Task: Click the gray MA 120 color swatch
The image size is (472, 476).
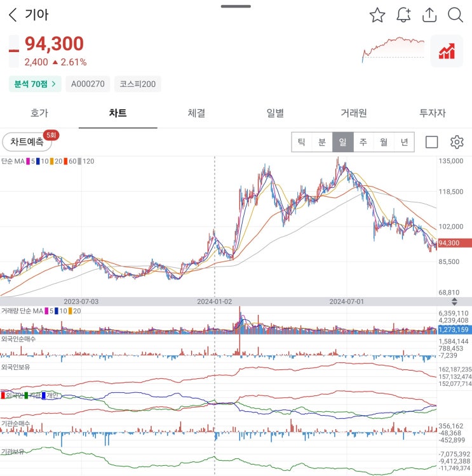Action: click(x=79, y=161)
